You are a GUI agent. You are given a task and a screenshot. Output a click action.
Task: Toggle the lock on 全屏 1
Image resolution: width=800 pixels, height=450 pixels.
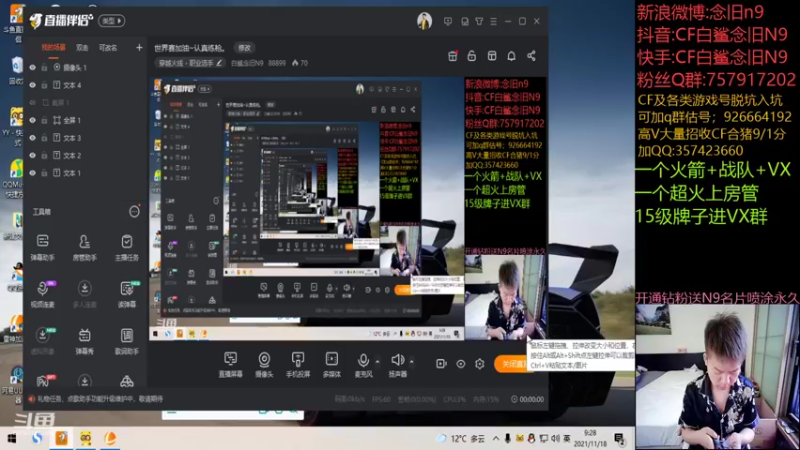click(44, 120)
